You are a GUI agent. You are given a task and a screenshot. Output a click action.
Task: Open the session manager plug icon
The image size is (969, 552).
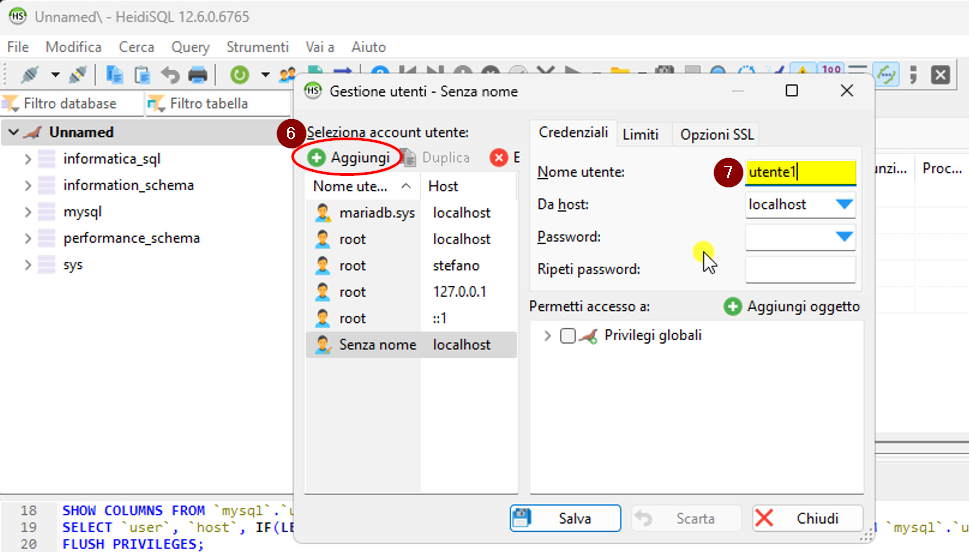coord(29,75)
